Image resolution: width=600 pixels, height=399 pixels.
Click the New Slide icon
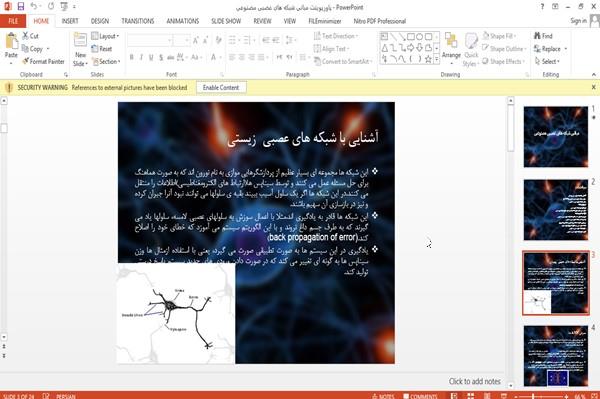click(80, 40)
